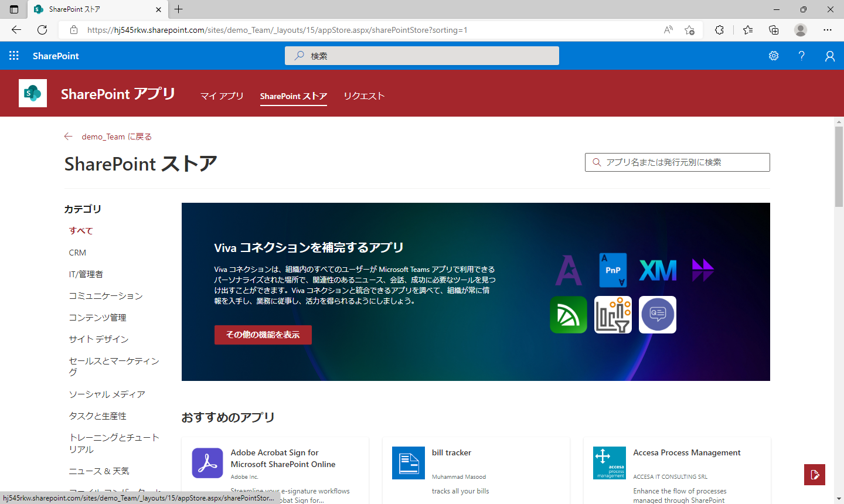Refresh the browser page
Screen dimensions: 844x504
42,30
